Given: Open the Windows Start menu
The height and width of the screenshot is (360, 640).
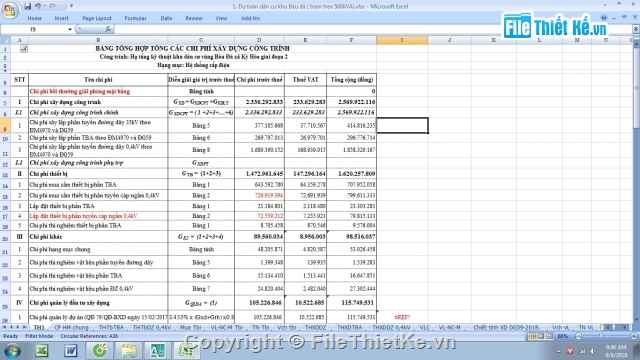Looking at the screenshot, I should pyautogui.click(x=12, y=351).
